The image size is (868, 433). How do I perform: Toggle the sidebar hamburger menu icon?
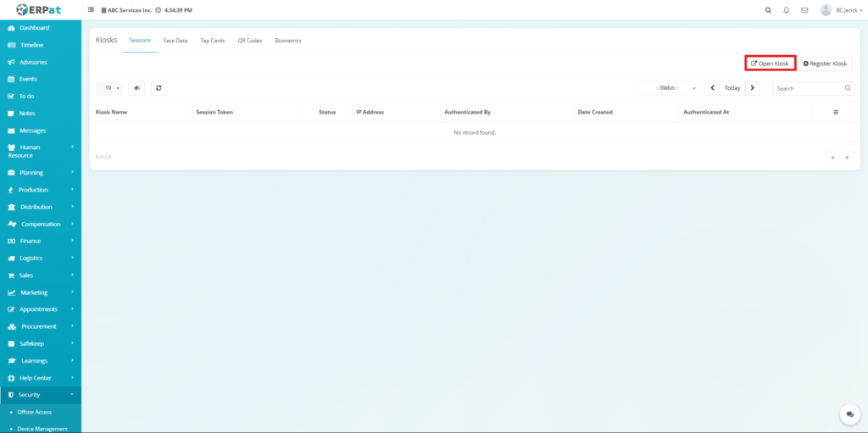(92, 10)
